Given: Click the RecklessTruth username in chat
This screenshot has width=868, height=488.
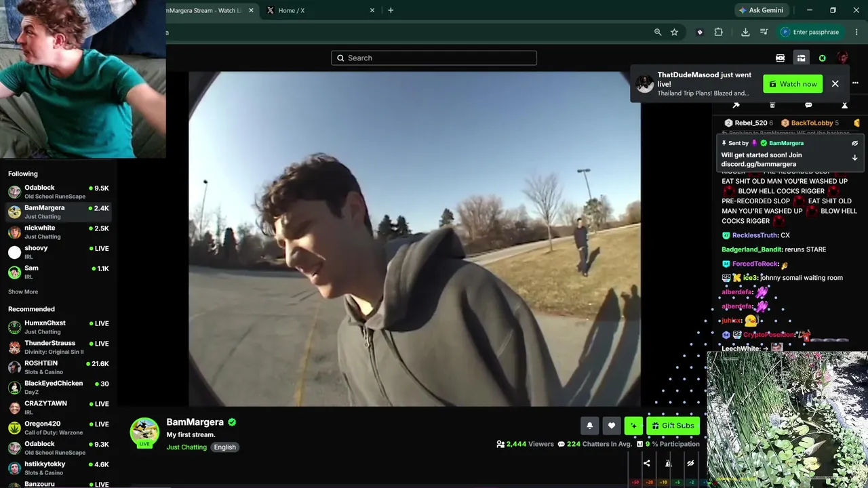Looking at the screenshot, I should pos(755,236).
